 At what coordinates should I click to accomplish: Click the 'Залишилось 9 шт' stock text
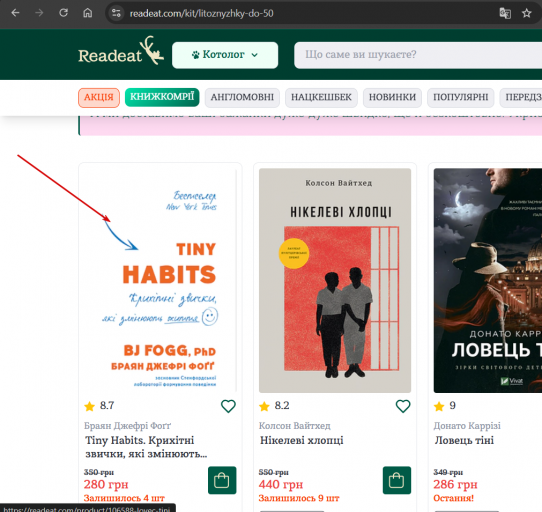299,499
